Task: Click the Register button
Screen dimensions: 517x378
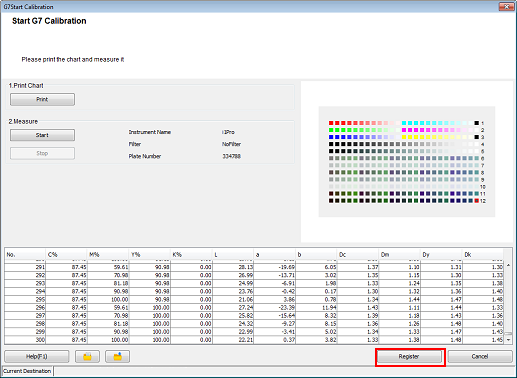Action: (x=409, y=356)
